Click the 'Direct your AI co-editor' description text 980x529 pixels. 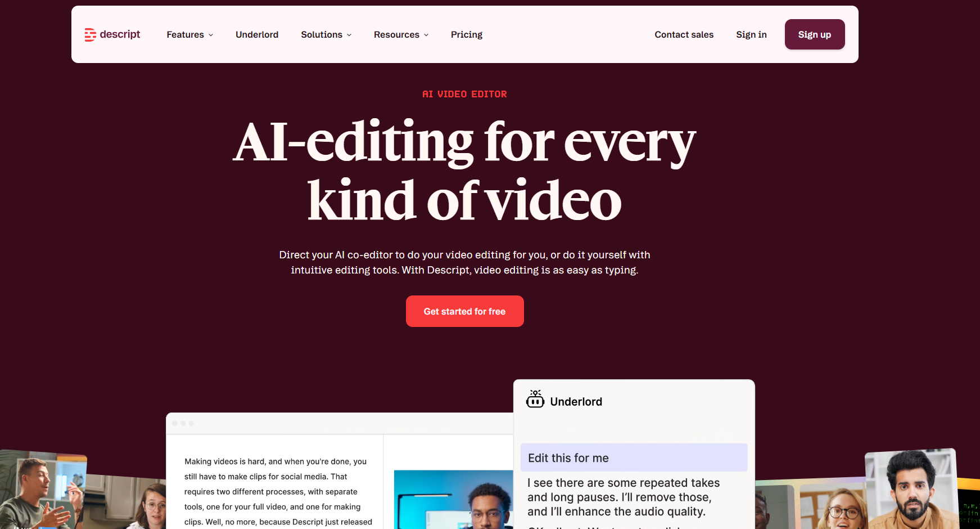(x=465, y=262)
